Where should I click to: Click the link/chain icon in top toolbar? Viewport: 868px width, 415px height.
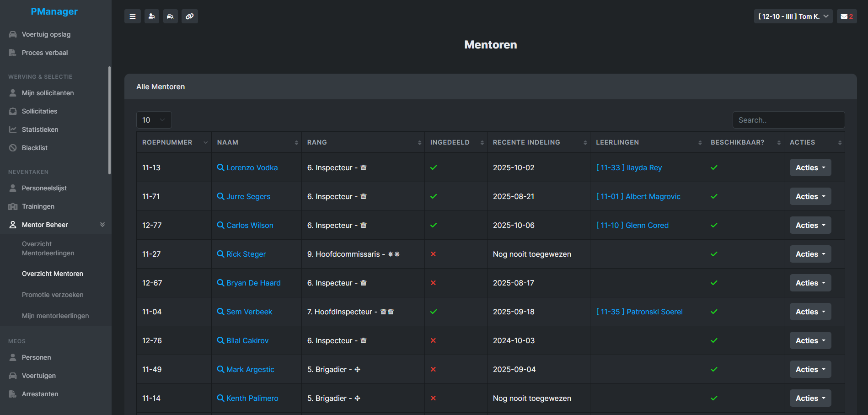pyautogui.click(x=189, y=16)
